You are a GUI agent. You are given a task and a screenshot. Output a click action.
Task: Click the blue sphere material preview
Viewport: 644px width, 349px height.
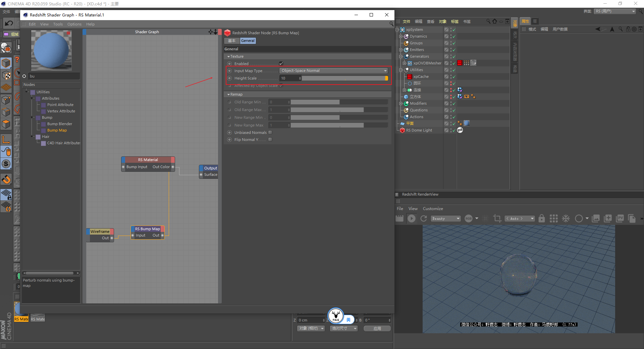[51, 50]
